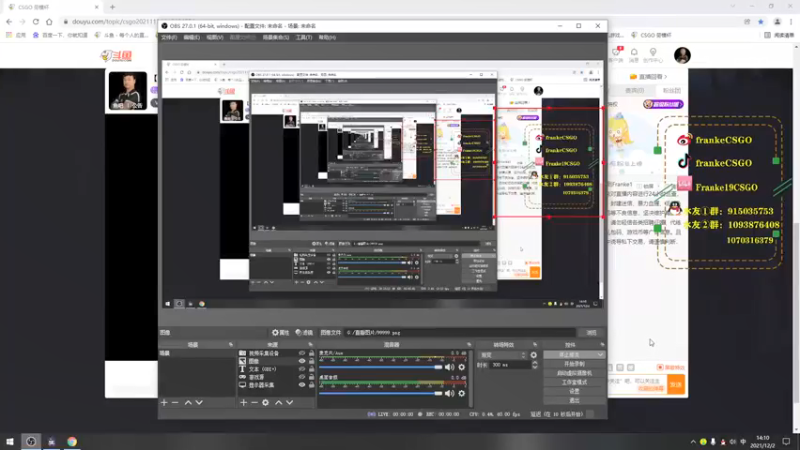Go back in Chrome browser

(9, 21)
